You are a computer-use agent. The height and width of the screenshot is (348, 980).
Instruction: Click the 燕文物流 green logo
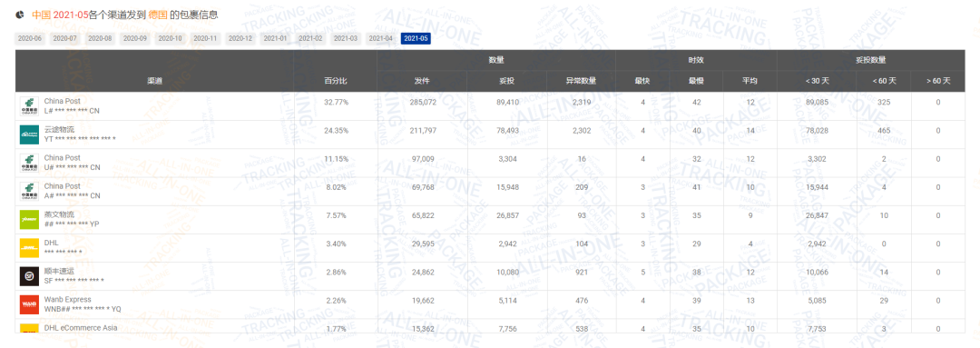(29, 220)
